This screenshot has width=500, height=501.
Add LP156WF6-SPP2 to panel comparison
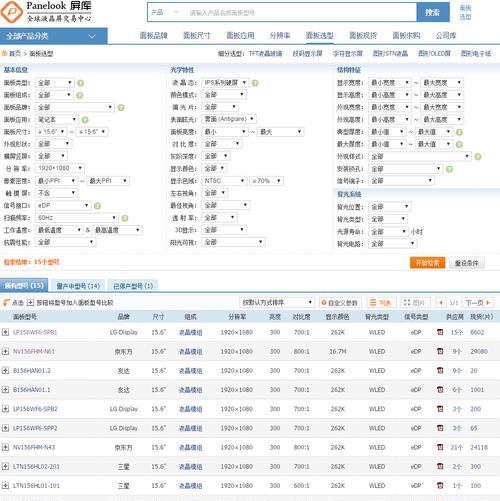[5, 428]
